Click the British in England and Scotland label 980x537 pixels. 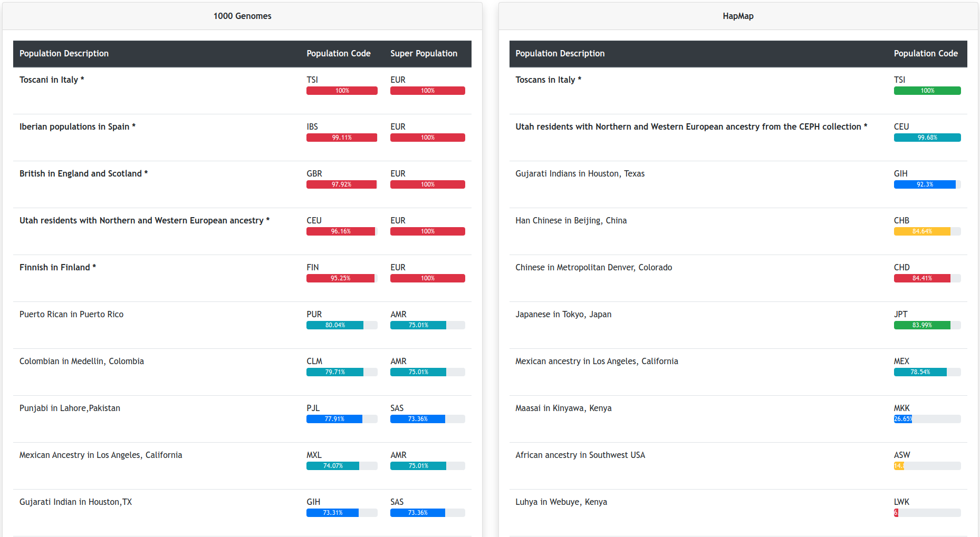coord(83,174)
